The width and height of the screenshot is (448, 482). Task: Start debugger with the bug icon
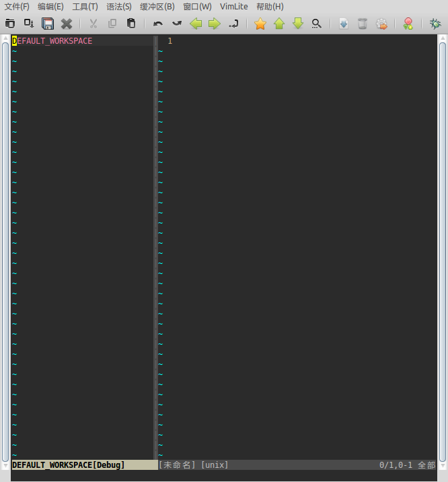435,24
